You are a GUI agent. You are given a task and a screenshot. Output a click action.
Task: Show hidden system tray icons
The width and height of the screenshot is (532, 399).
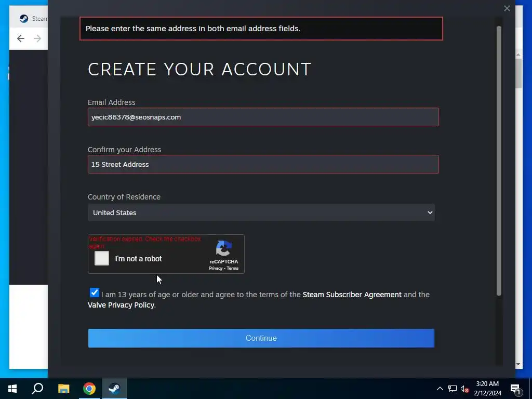440,389
